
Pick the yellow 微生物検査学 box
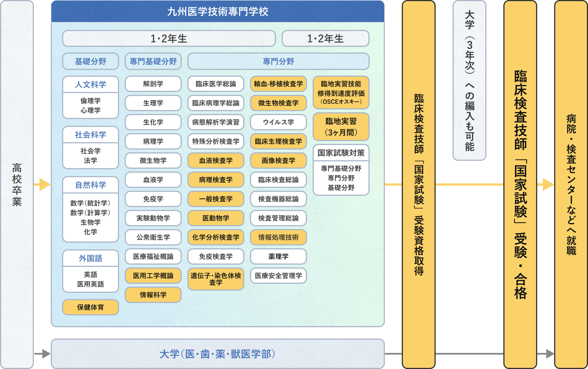point(278,103)
